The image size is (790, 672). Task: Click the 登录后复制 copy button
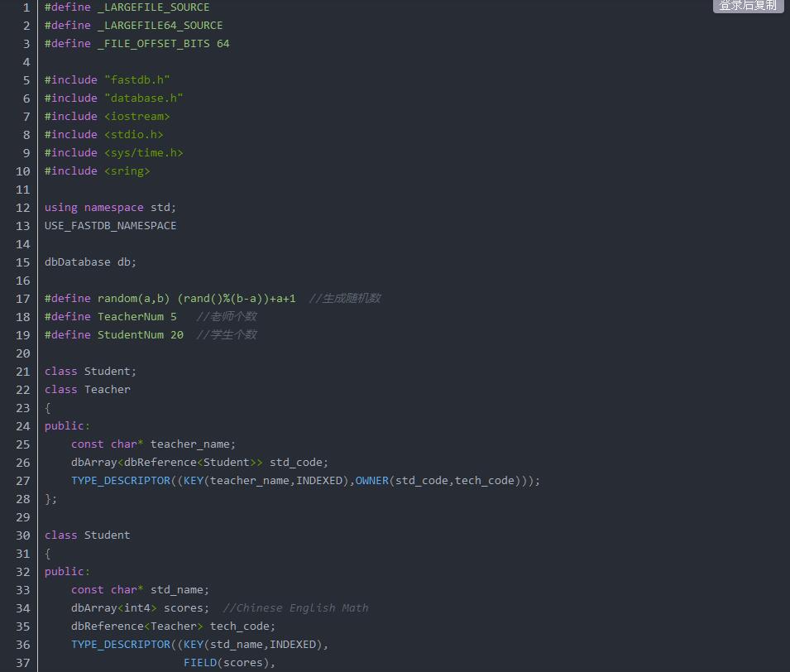coord(748,6)
